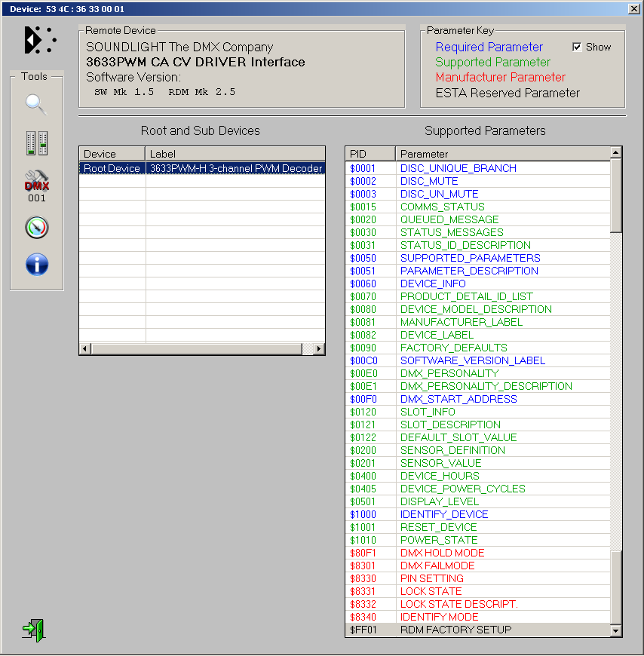The image size is (644, 656).
Task: Click the DMX 001 address tool icon
Action: (36, 185)
